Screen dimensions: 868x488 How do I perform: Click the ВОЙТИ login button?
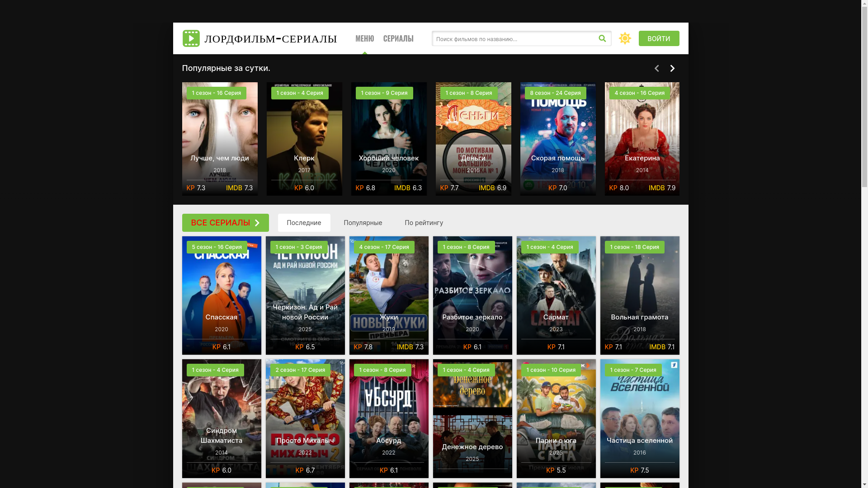pyautogui.click(x=659, y=38)
